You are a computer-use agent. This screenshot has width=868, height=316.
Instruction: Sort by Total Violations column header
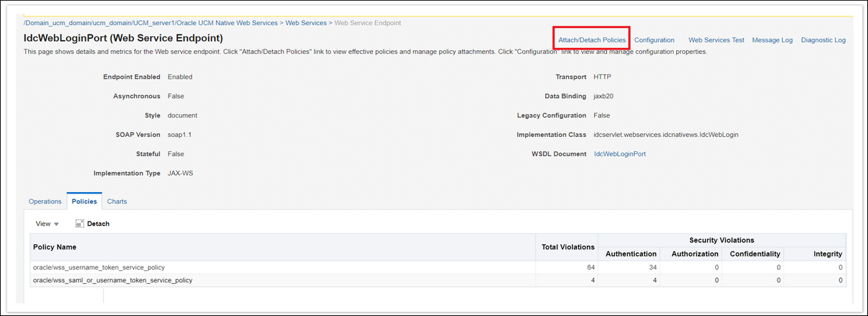click(568, 246)
